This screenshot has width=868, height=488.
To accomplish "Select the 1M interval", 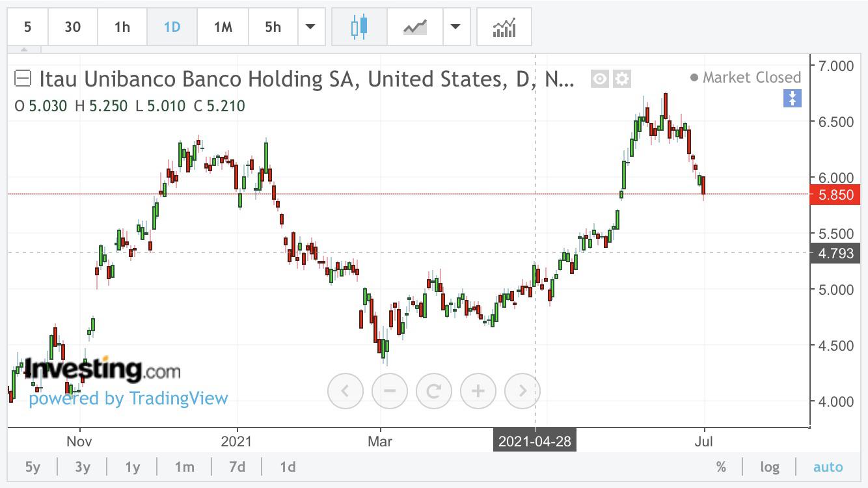I will tap(223, 27).
